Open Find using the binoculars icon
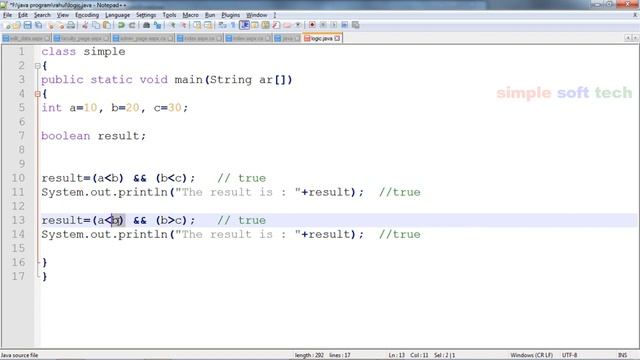This screenshot has height=360, width=640. 147,25
